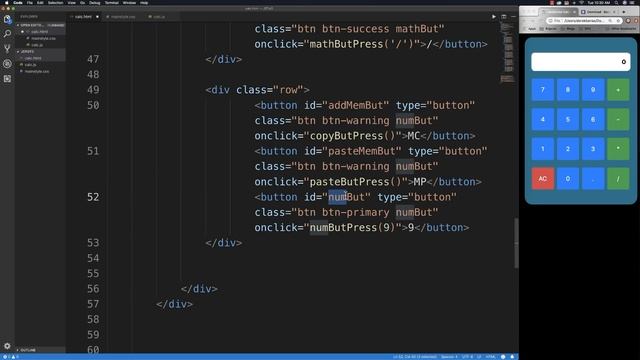Click the Wi-Fi icon in menu bar
The height and width of the screenshot is (360, 640).
tap(581, 2)
